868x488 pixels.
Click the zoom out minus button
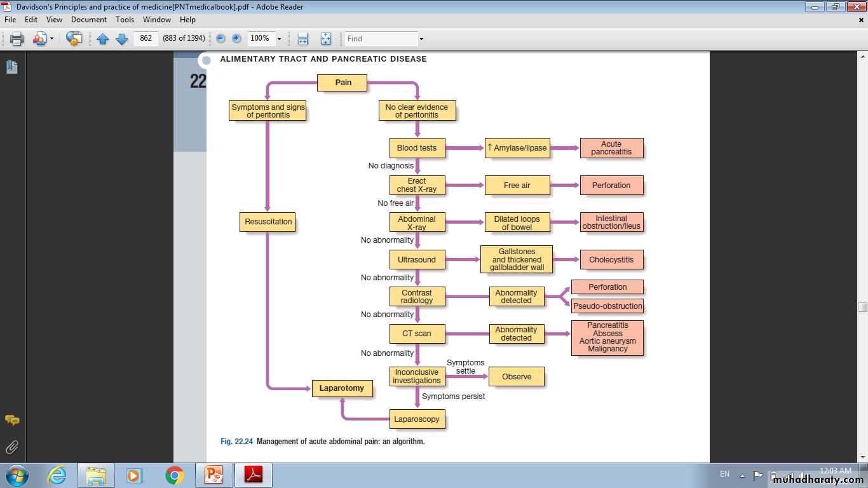[220, 39]
